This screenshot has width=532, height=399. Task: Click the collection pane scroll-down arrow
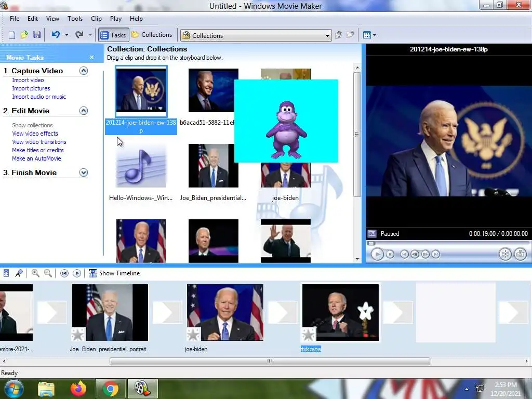(357, 259)
